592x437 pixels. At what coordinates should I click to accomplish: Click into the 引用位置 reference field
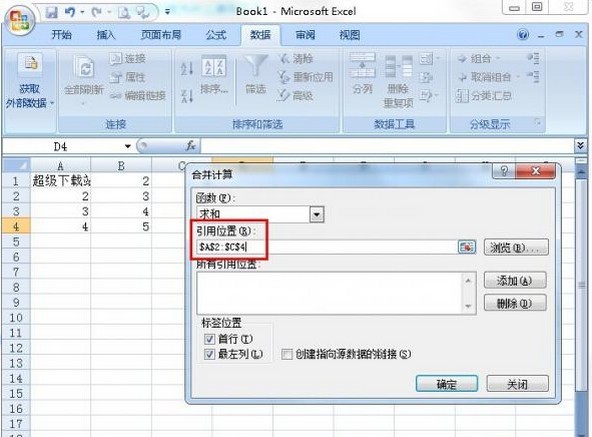[x=327, y=247]
